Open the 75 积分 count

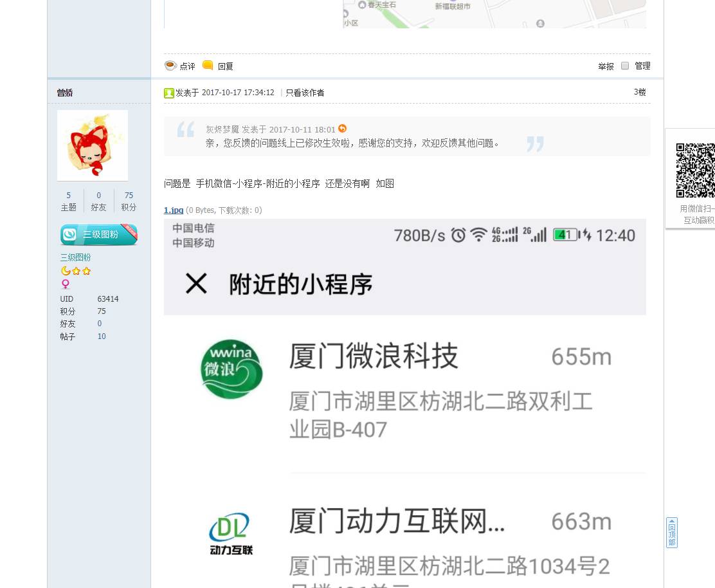pos(129,201)
